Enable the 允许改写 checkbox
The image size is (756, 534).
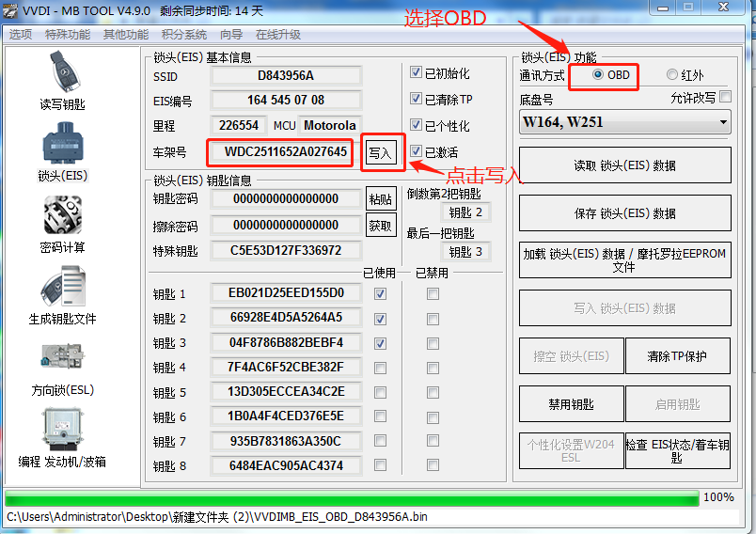coord(725,97)
